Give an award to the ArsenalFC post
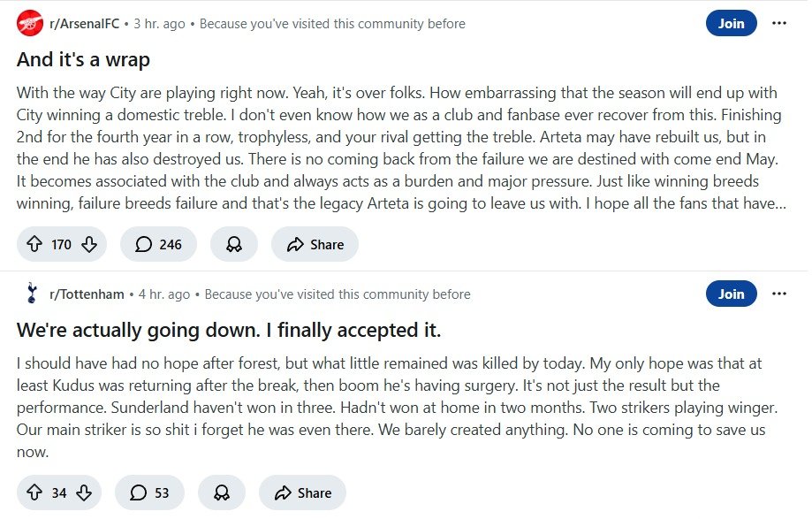 234,245
